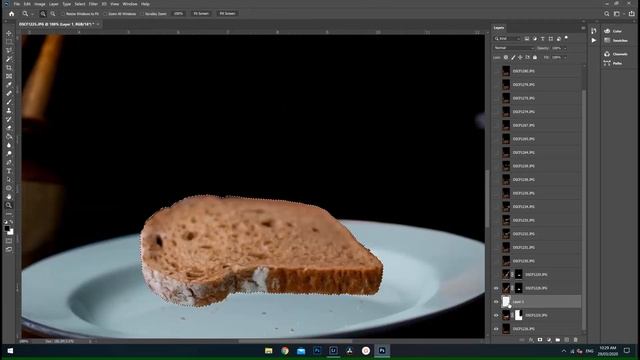Open the layer filter Kind dropdown
This screenshot has height=360, width=640.
[x=507, y=39]
